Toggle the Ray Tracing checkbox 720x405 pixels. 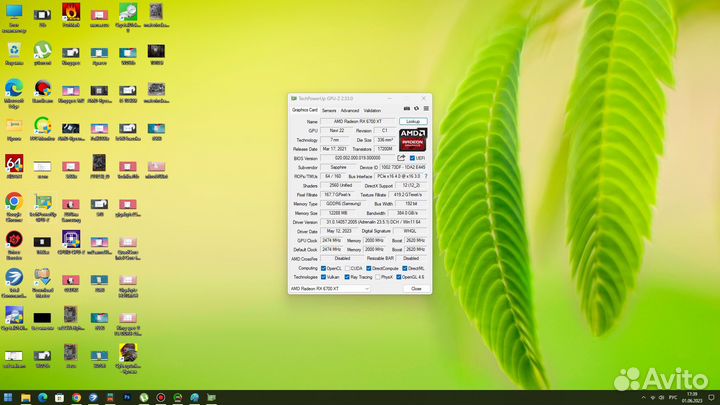click(347, 277)
